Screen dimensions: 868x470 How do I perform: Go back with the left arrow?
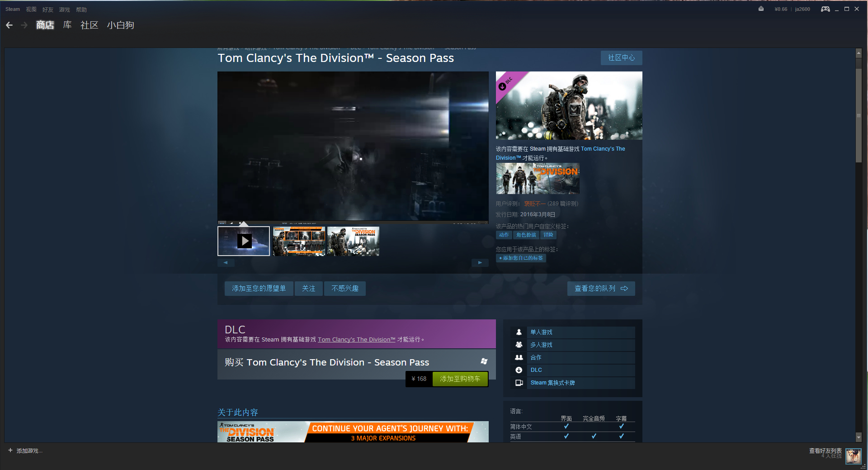(9, 25)
